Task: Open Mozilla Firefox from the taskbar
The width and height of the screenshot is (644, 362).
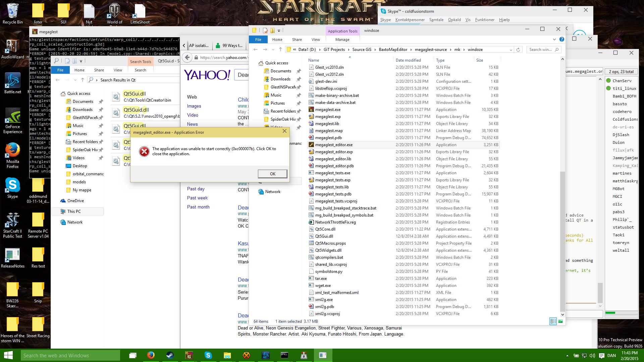Action: (x=151, y=355)
